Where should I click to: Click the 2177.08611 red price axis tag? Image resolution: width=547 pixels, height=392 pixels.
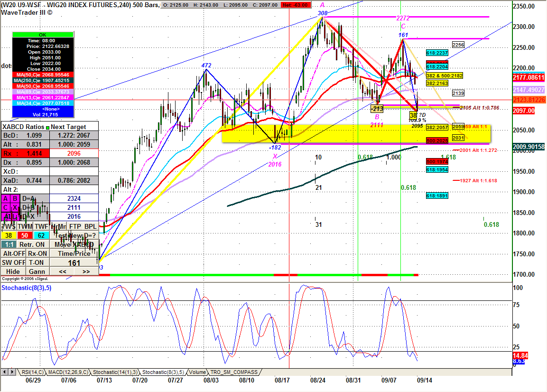[x=528, y=77]
